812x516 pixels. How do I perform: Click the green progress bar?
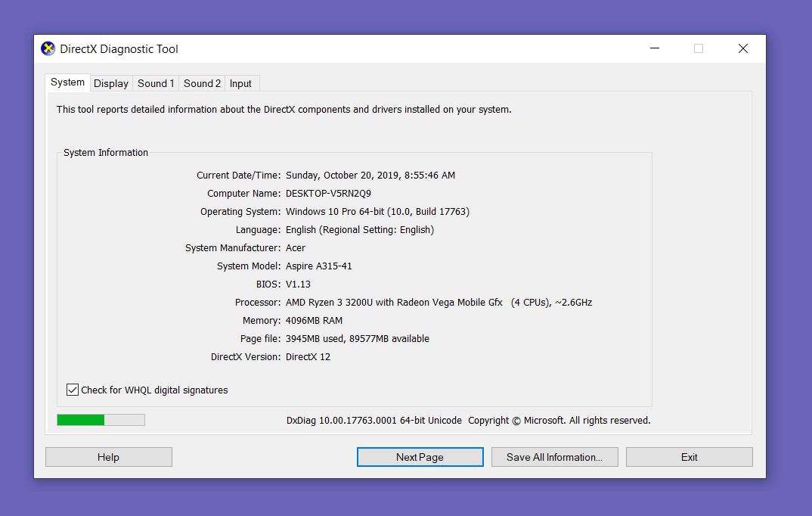pos(101,420)
